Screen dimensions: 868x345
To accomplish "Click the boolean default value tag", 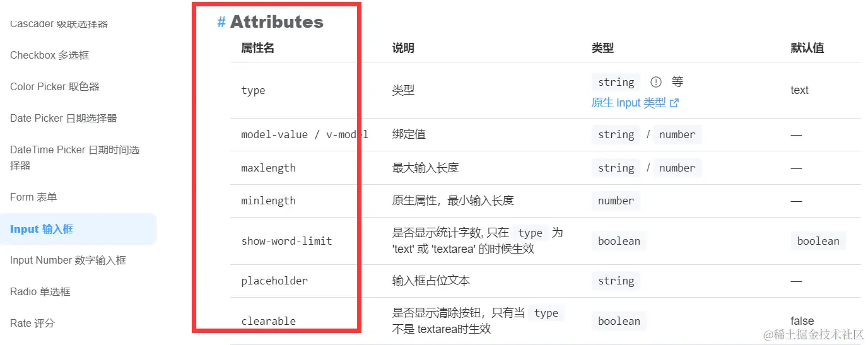I will [818, 241].
